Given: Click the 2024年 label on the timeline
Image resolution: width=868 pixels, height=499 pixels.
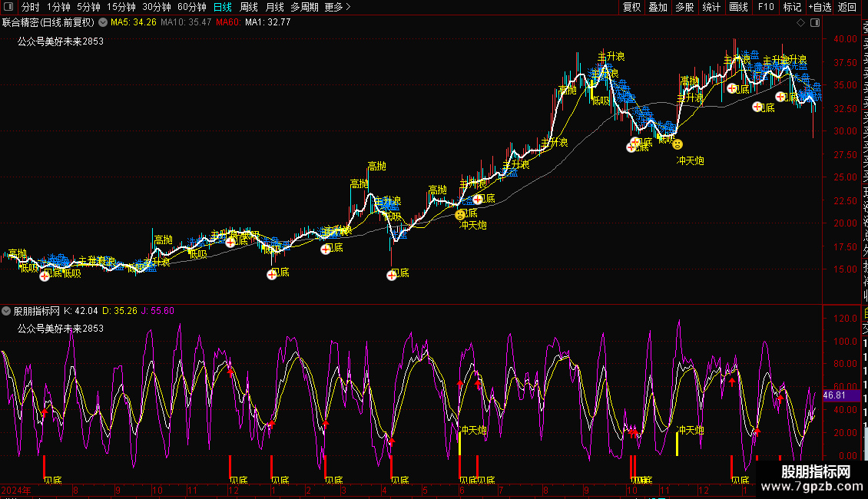Looking at the screenshot, I should pyautogui.click(x=18, y=489).
